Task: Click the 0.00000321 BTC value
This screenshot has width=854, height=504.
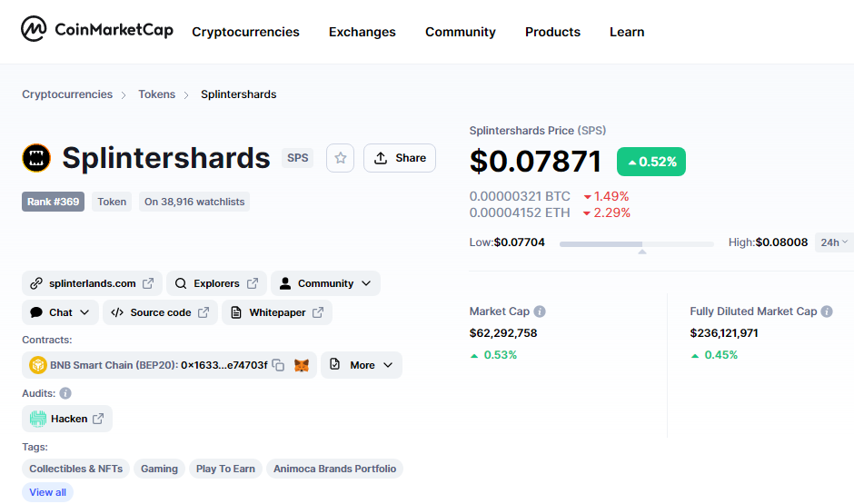Action: (x=520, y=196)
